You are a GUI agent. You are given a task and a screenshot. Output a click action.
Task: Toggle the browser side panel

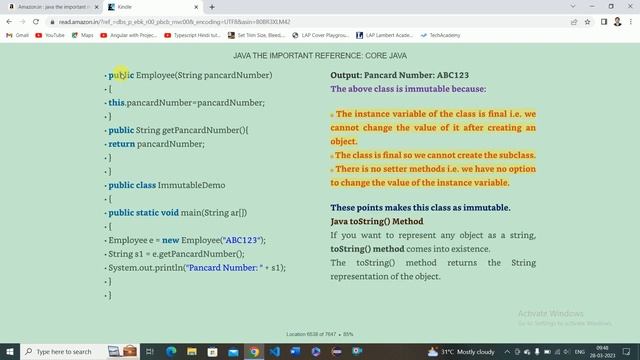click(604, 22)
